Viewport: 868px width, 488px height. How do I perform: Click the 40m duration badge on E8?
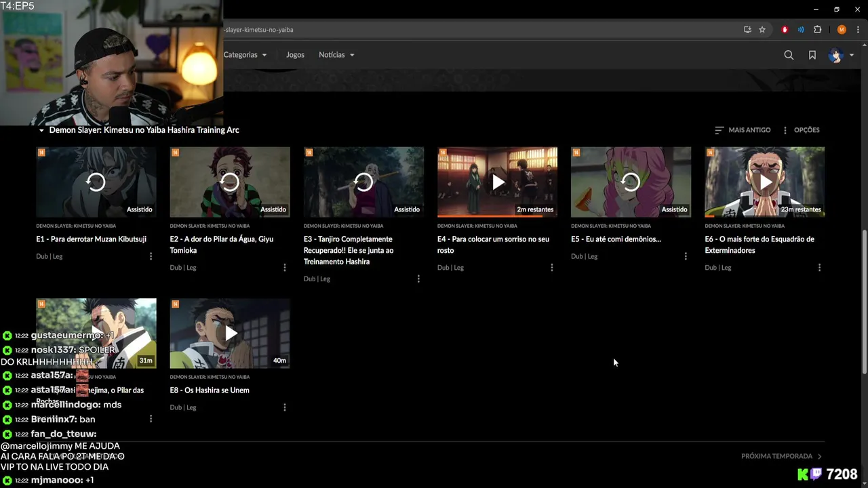pyautogui.click(x=279, y=361)
